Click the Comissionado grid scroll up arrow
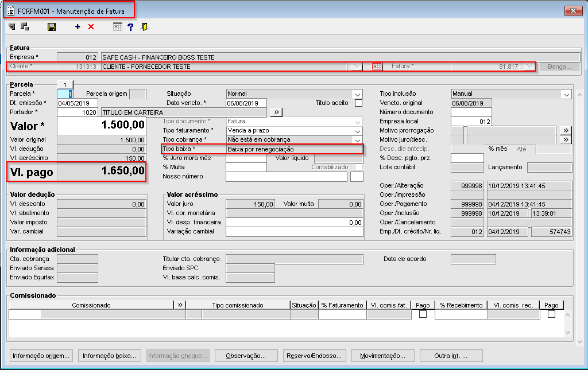 (568, 315)
